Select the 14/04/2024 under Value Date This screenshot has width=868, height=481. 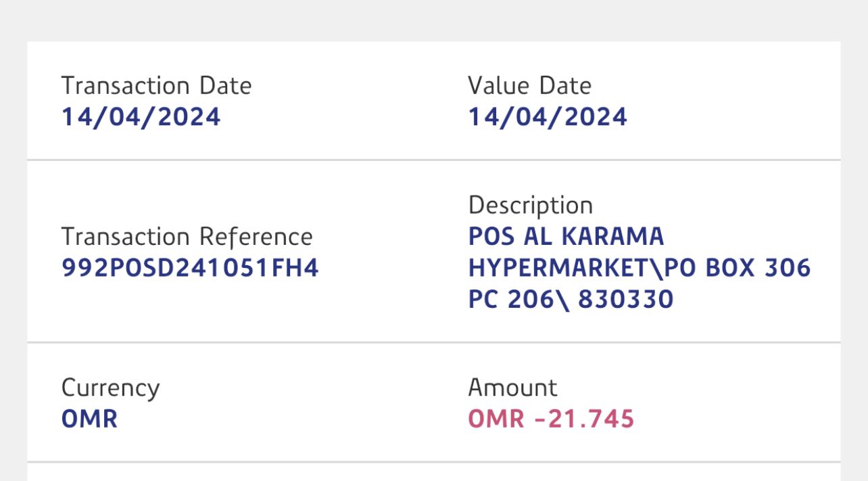548,117
